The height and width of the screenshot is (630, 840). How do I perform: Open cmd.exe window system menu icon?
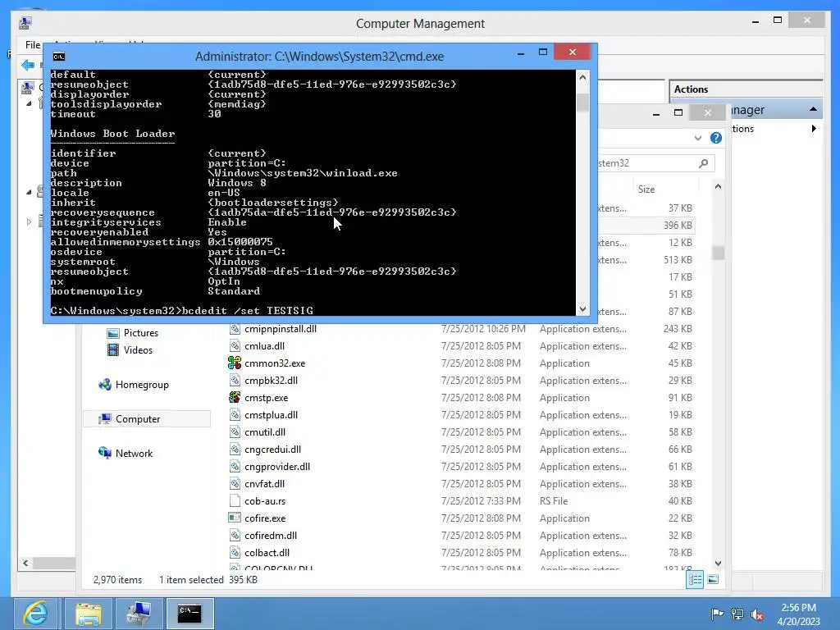point(59,57)
